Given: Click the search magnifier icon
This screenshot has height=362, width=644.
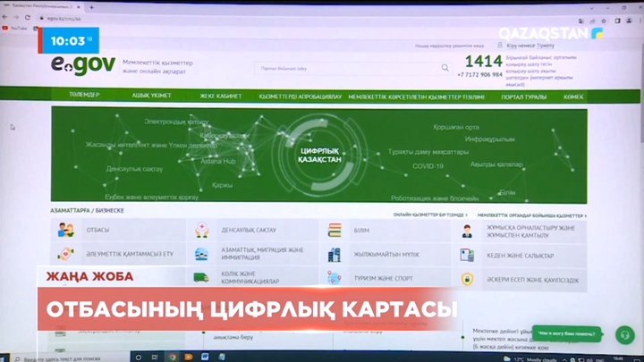Looking at the screenshot, I should tap(445, 68).
